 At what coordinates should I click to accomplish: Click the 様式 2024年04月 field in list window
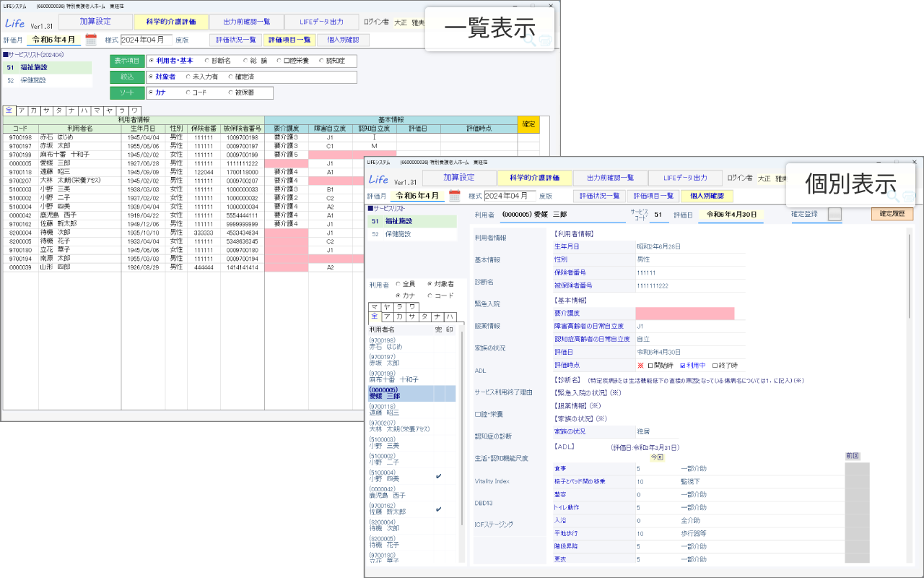point(147,40)
